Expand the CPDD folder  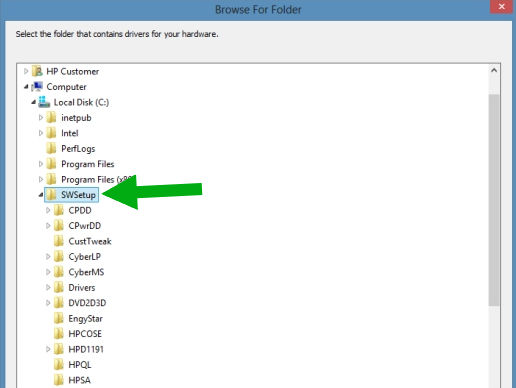click(x=48, y=210)
